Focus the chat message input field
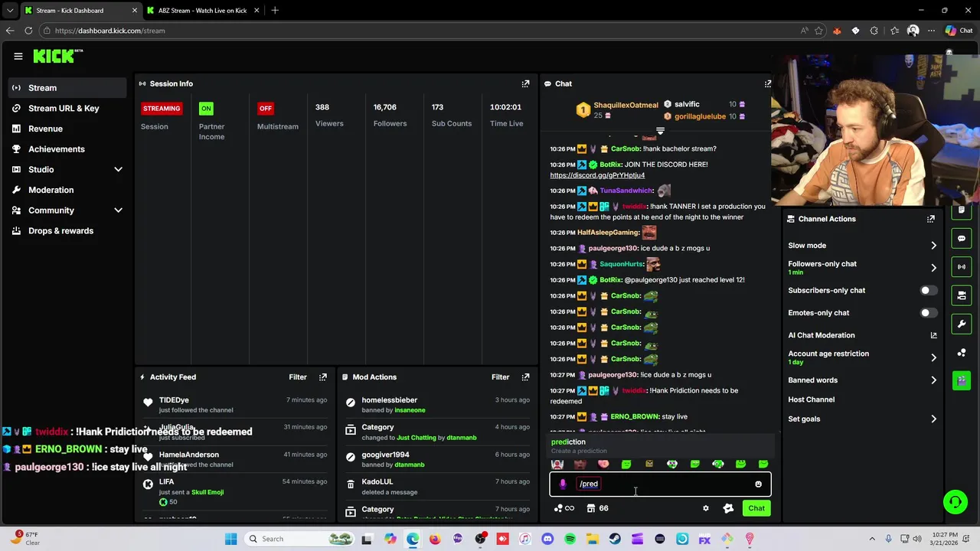This screenshot has width=980, height=551. coord(660,484)
